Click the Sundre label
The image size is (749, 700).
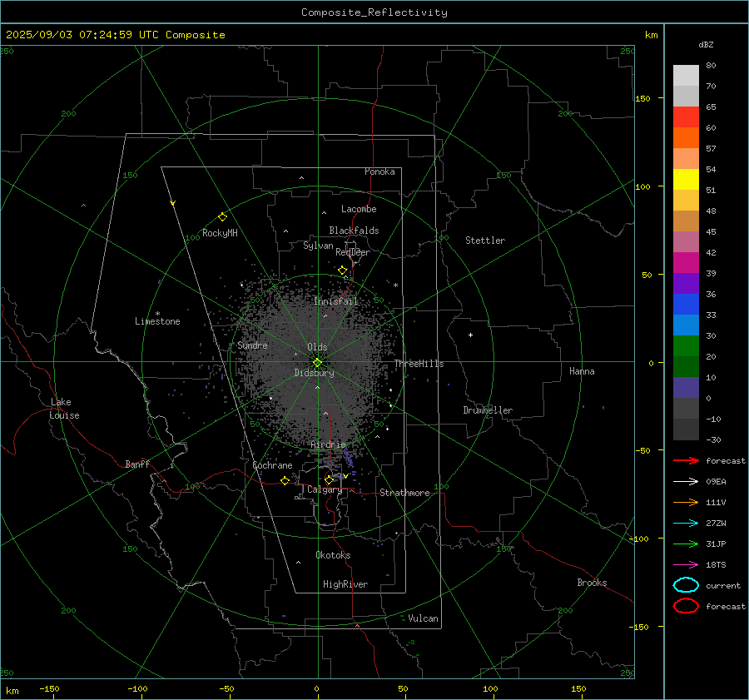point(252,345)
